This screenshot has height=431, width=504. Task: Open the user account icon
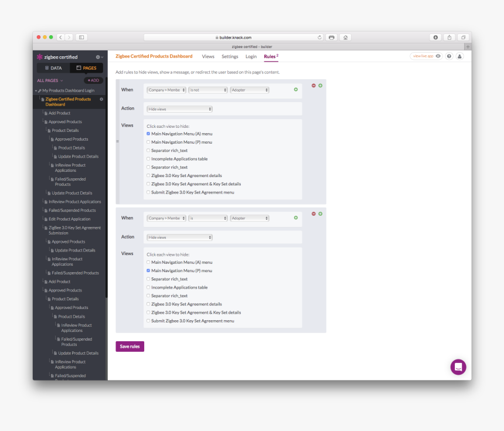point(459,56)
